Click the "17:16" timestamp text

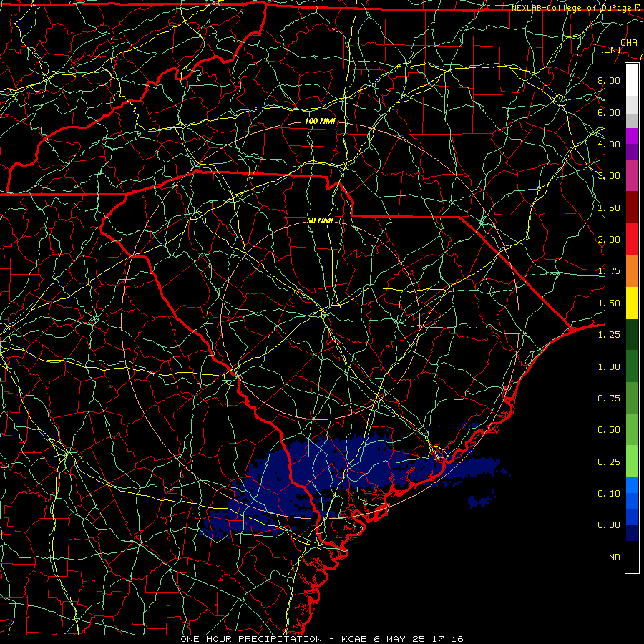[x=448, y=639]
